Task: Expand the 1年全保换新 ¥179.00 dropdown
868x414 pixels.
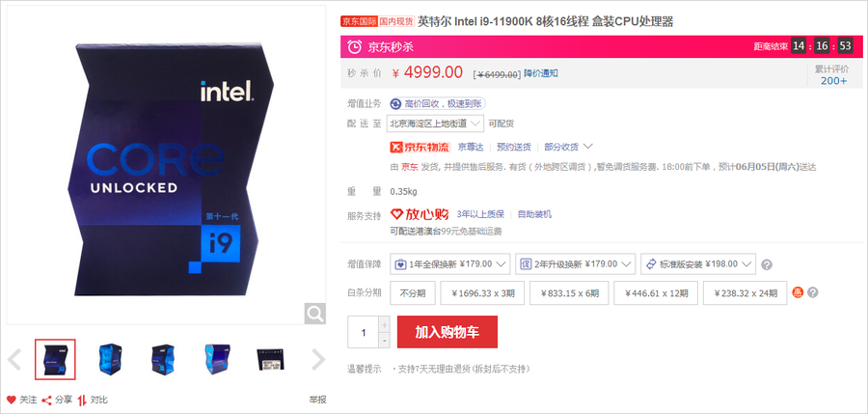Action: 450,264
